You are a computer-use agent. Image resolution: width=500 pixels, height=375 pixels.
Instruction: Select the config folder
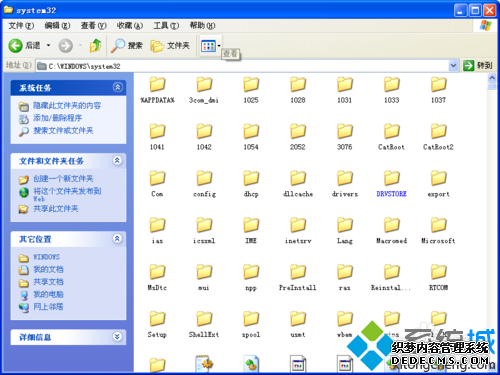(x=204, y=183)
